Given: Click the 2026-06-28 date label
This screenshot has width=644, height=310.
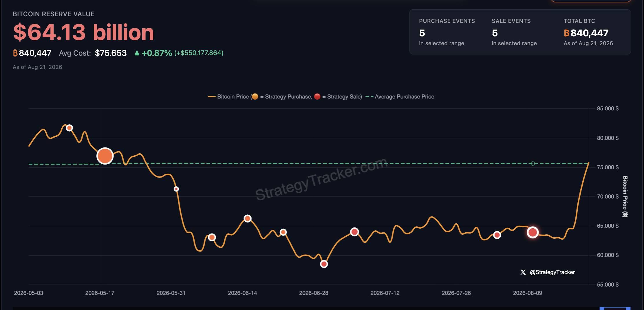Looking at the screenshot, I should [x=314, y=293].
